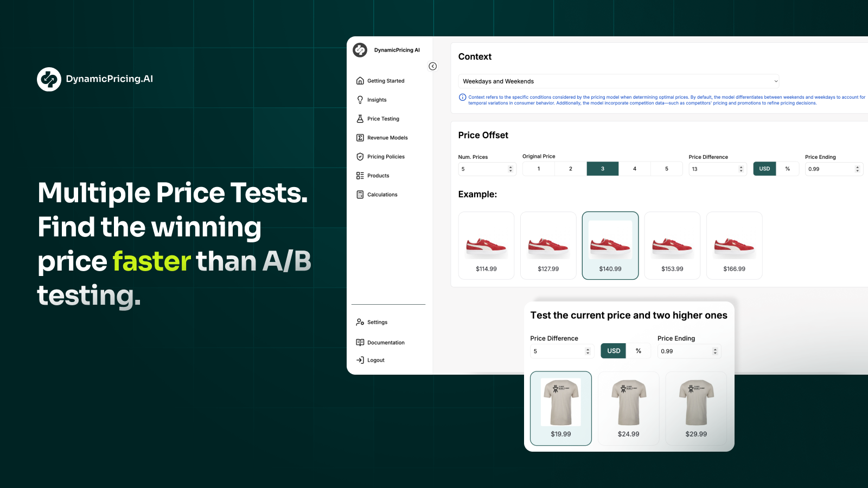Go to Price Testing
The width and height of the screenshot is (868, 488).
pos(383,119)
